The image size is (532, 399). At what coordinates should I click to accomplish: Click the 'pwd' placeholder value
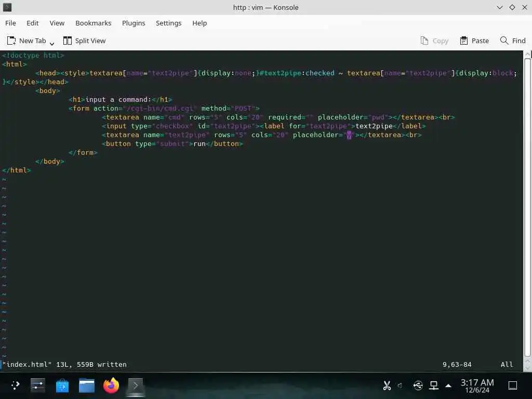(378, 117)
